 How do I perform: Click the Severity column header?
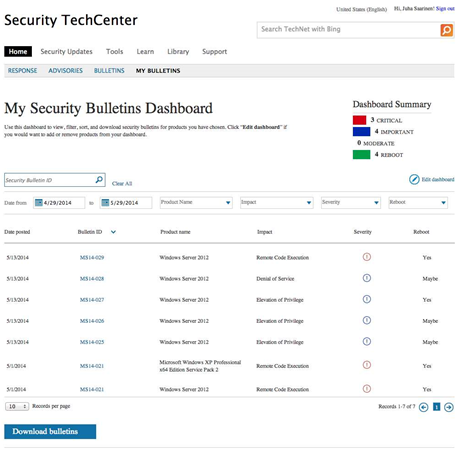[363, 232]
